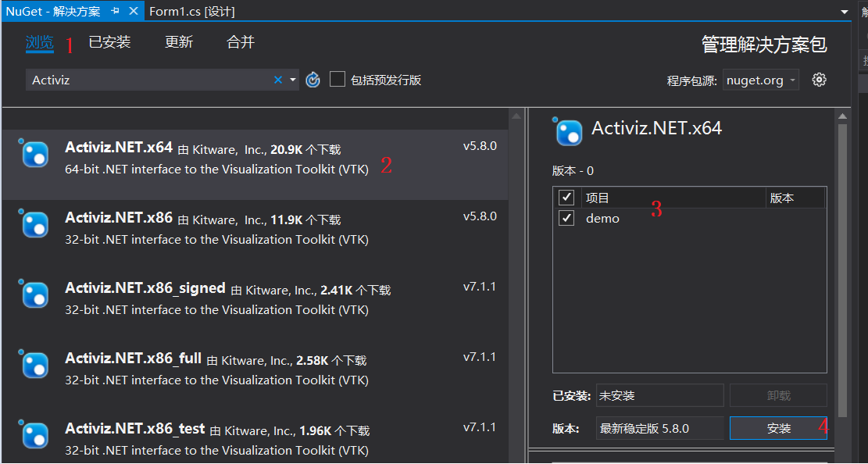This screenshot has width=868, height=464.
Task: Click Activiz.NET.x64 heading in details panel
Action: pyautogui.click(x=656, y=128)
